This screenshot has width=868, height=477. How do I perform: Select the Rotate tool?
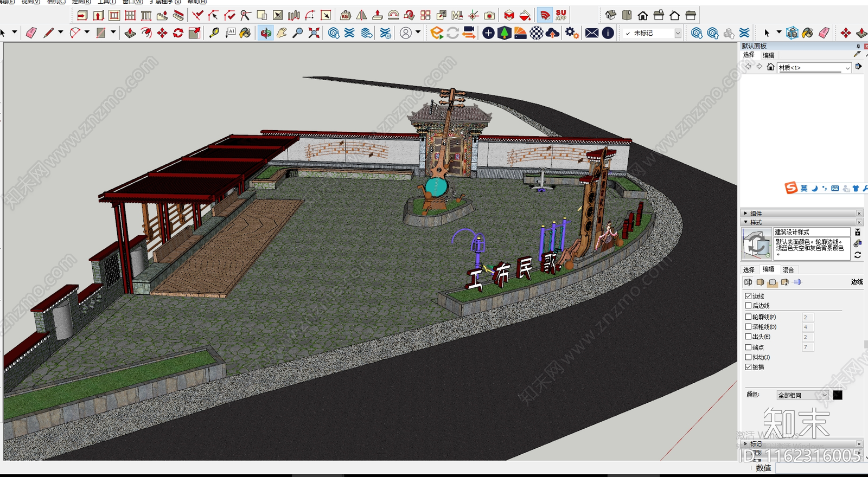coord(178,33)
